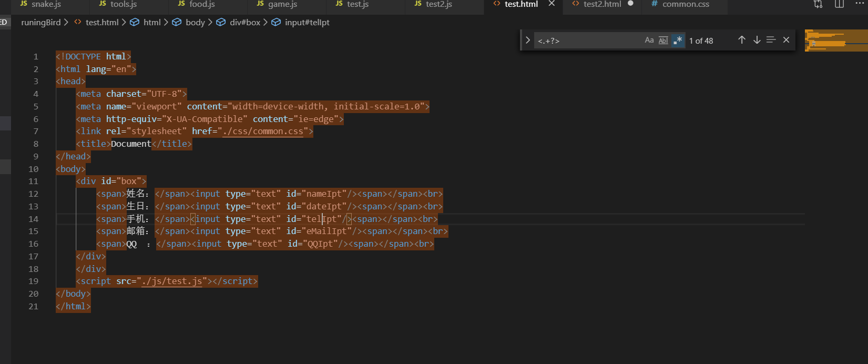Click the <body> opening tag
868x364 pixels.
pos(70,169)
